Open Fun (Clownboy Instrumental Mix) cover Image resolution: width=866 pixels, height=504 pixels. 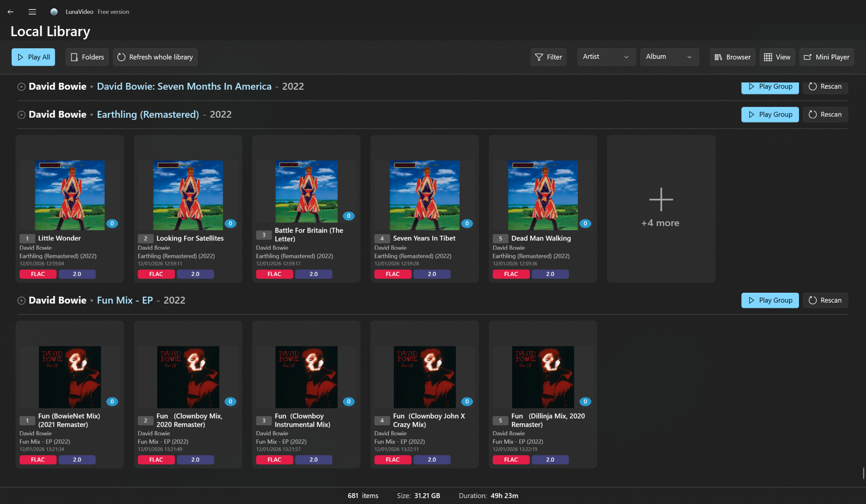pos(307,377)
